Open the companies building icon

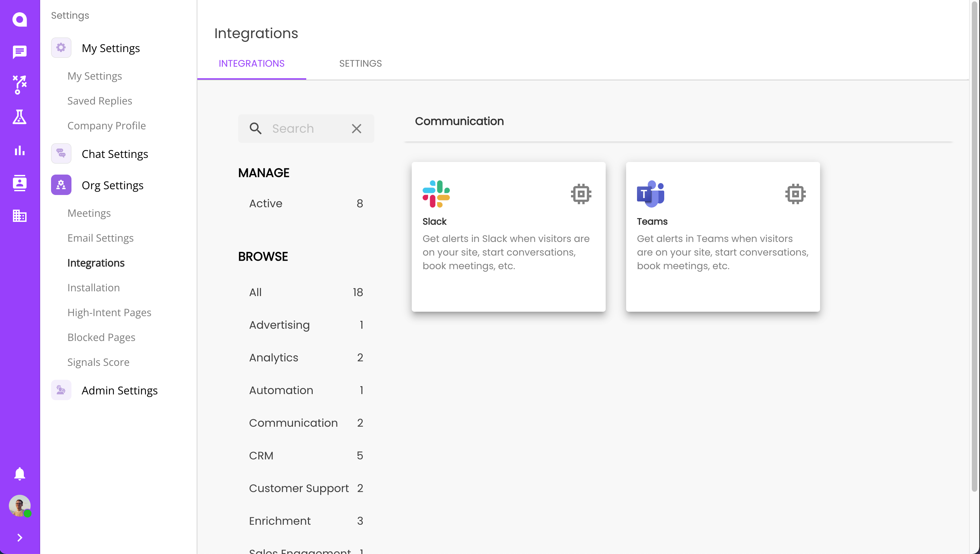(x=19, y=216)
